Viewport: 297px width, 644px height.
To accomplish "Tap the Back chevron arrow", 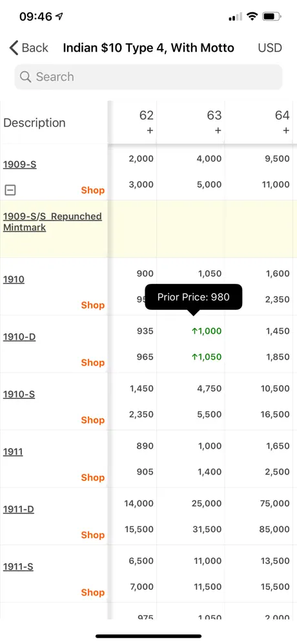I will (14, 48).
